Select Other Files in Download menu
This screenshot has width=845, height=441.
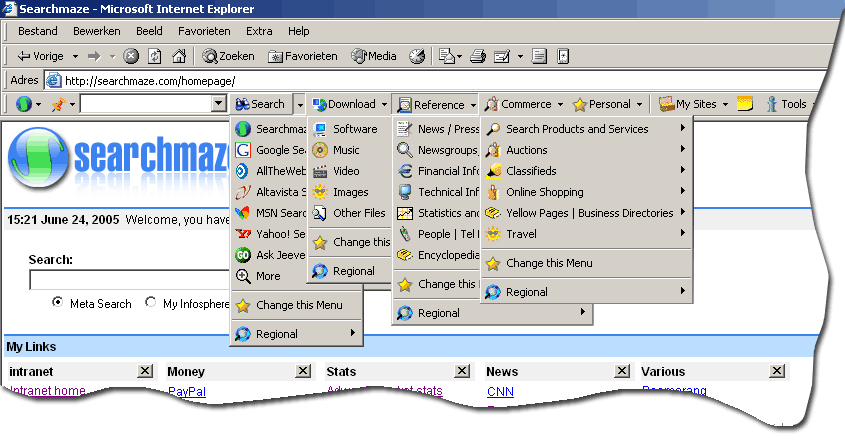350,213
